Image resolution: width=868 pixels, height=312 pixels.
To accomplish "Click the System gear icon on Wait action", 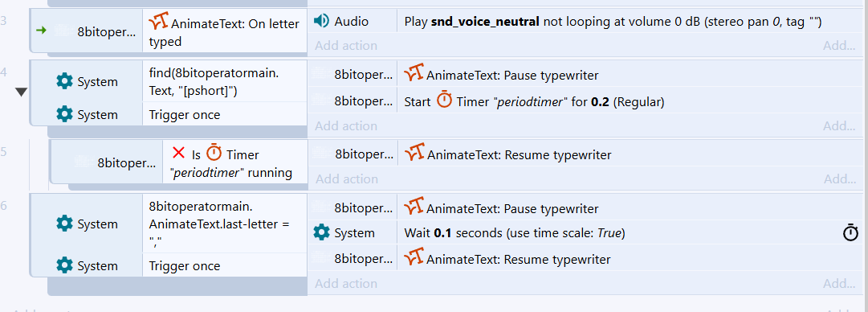I will click(x=322, y=232).
